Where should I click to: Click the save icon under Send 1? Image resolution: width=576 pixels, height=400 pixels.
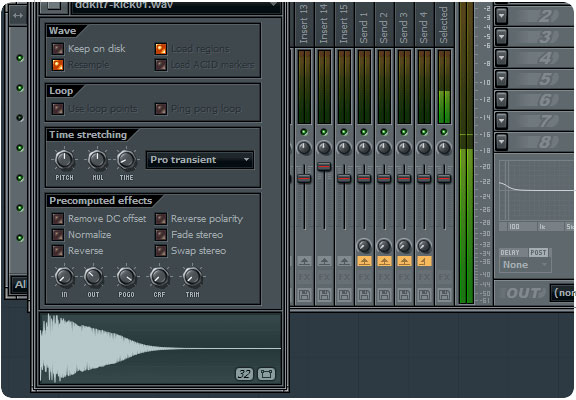pos(364,295)
